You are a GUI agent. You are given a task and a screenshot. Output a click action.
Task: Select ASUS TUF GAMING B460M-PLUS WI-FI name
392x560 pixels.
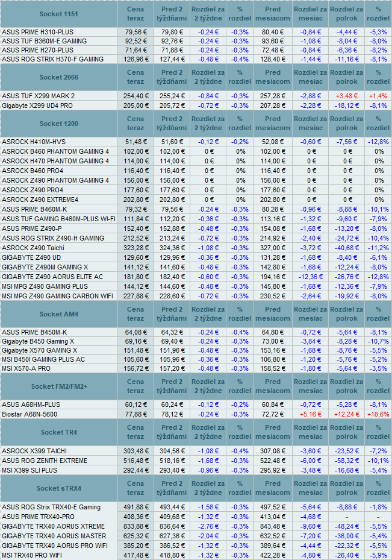(58, 219)
